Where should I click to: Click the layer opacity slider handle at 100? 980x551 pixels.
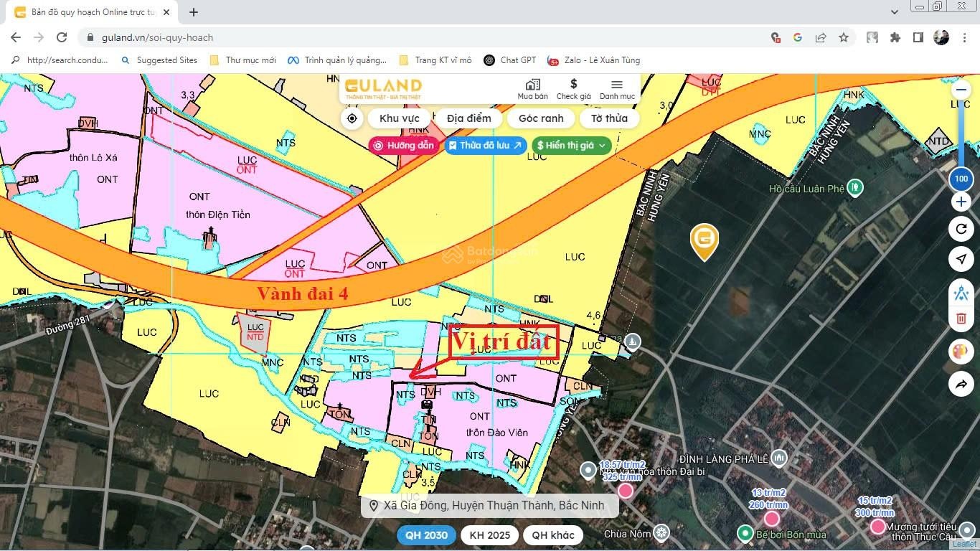click(961, 179)
